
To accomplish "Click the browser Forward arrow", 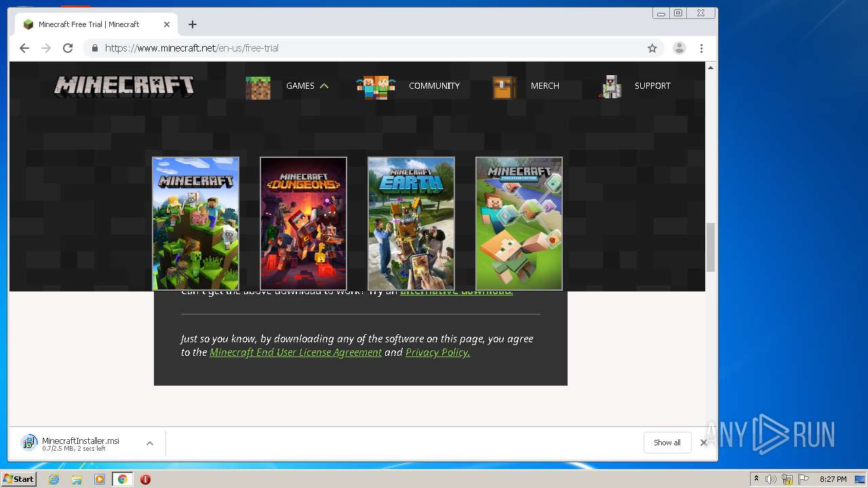I will tap(46, 48).
